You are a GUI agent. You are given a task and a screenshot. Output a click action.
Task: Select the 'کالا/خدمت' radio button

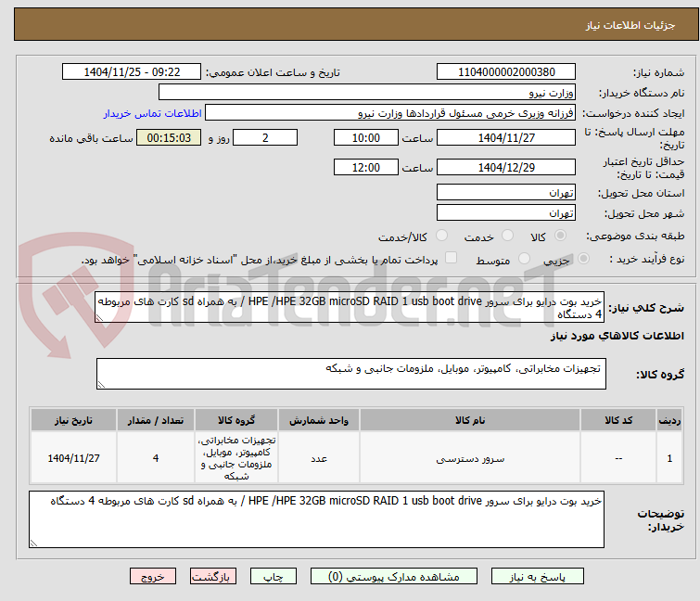[442, 236]
